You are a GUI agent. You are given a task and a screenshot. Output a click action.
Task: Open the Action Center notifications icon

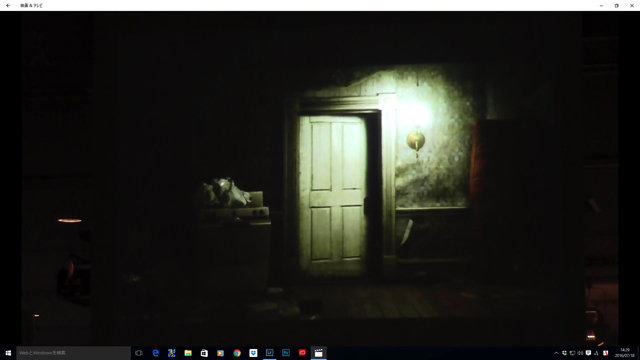[x=588, y=353]
